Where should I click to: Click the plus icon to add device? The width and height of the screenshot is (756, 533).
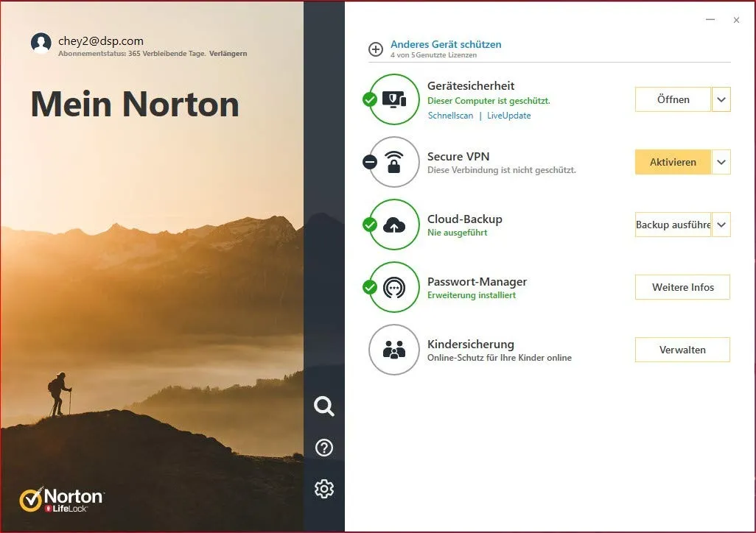click(x=376, y=49)
